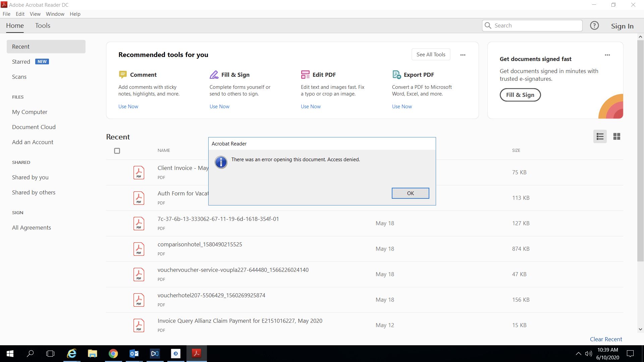Open All Agreements

[x=32, y=228]
